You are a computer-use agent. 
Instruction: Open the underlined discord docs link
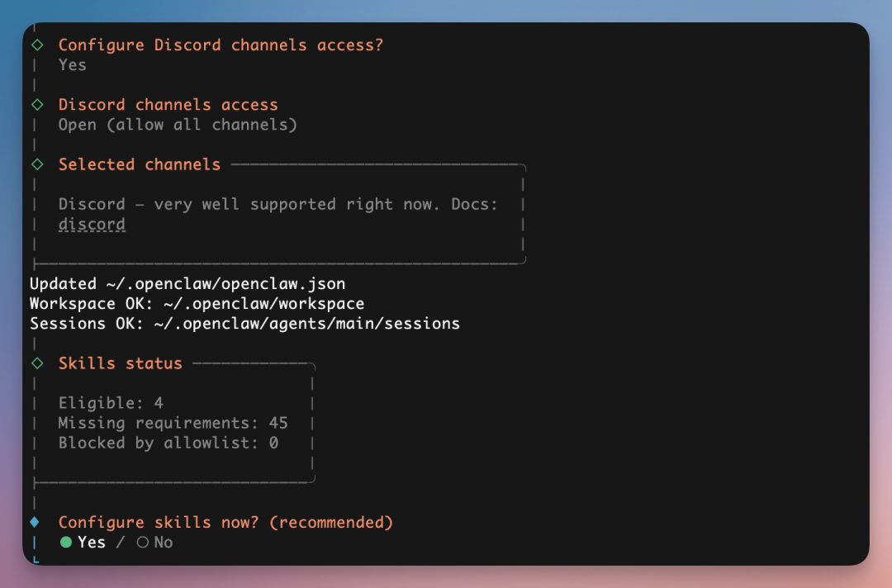coord(92,225)
